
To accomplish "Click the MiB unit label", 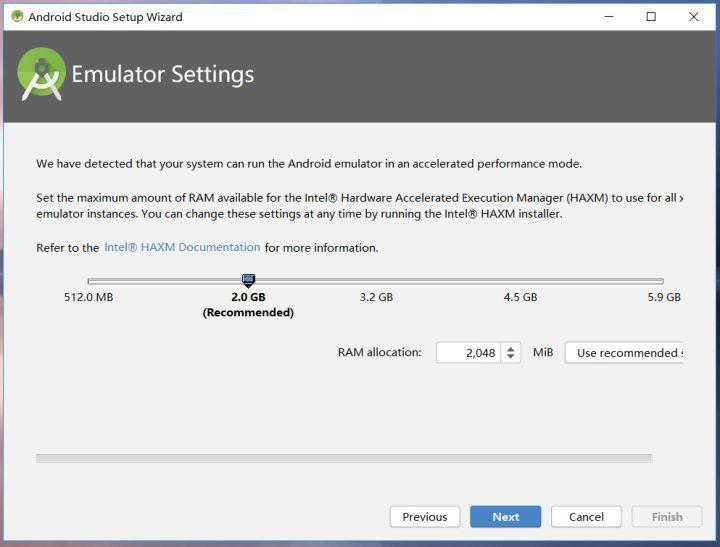I will coord(543,352).
